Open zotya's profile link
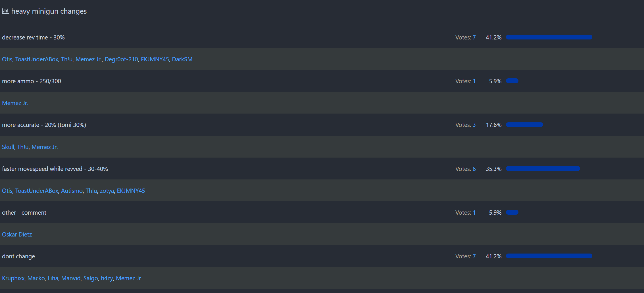 tap(107, 191)
